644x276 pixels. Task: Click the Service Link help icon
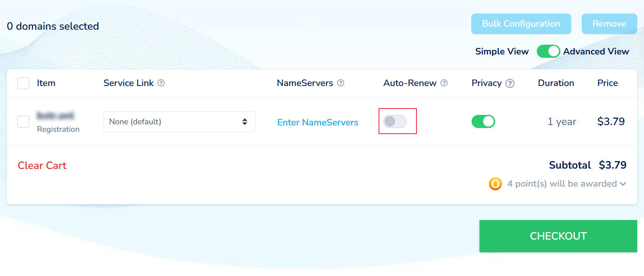coord(161,83)
